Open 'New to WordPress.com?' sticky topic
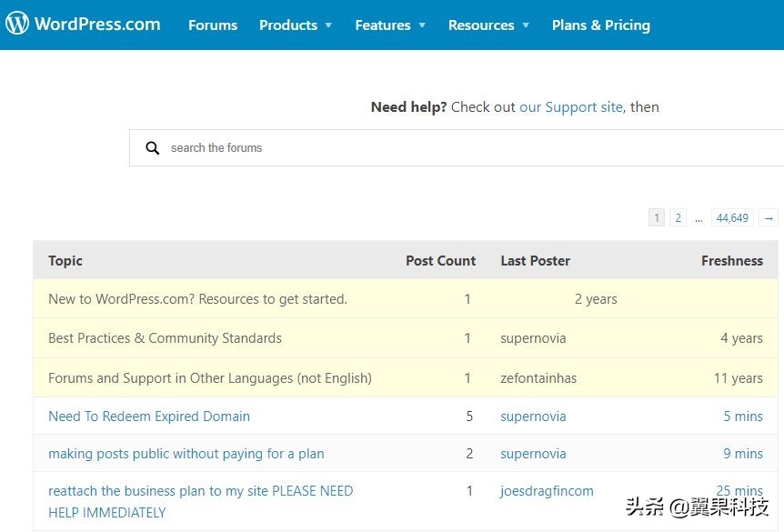The height and width of the screenshot is (532, 784). coord(197,299)
